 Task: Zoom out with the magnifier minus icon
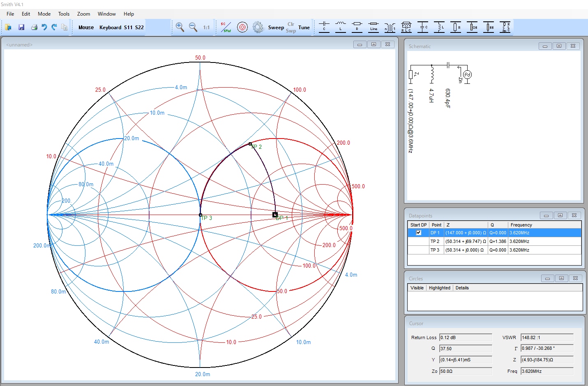click(x=193, y=28)
